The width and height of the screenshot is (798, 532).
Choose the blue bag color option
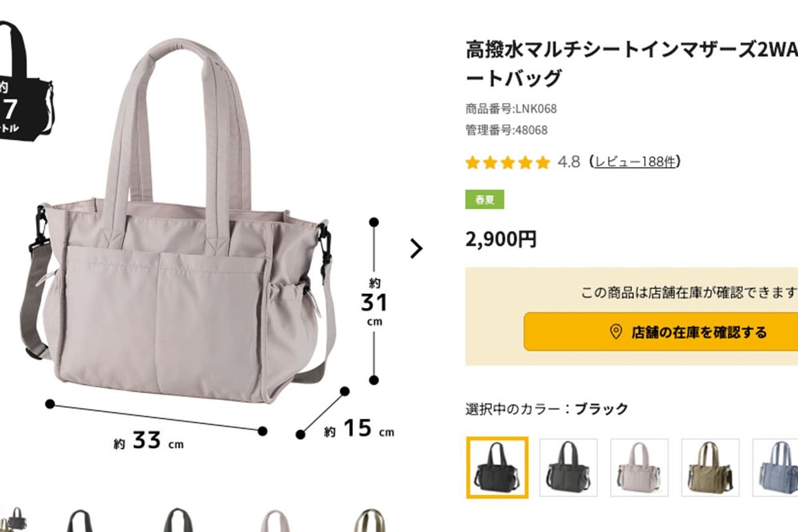(x=775, y=468)
